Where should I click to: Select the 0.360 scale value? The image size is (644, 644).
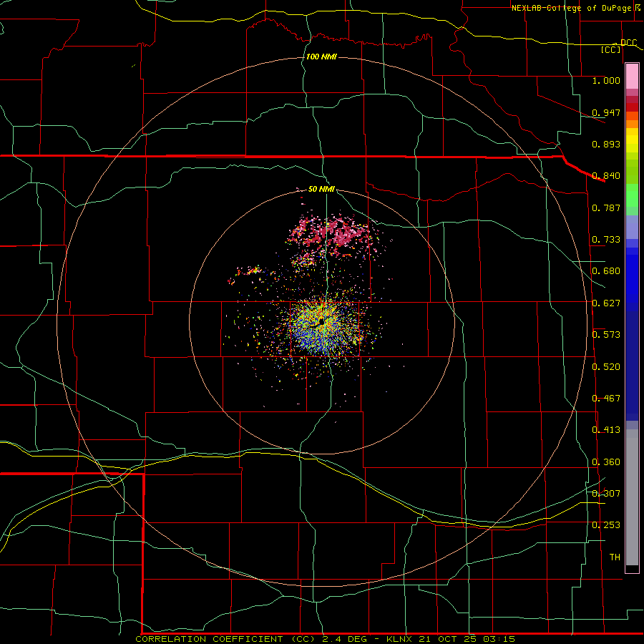(x=606, y=462)
